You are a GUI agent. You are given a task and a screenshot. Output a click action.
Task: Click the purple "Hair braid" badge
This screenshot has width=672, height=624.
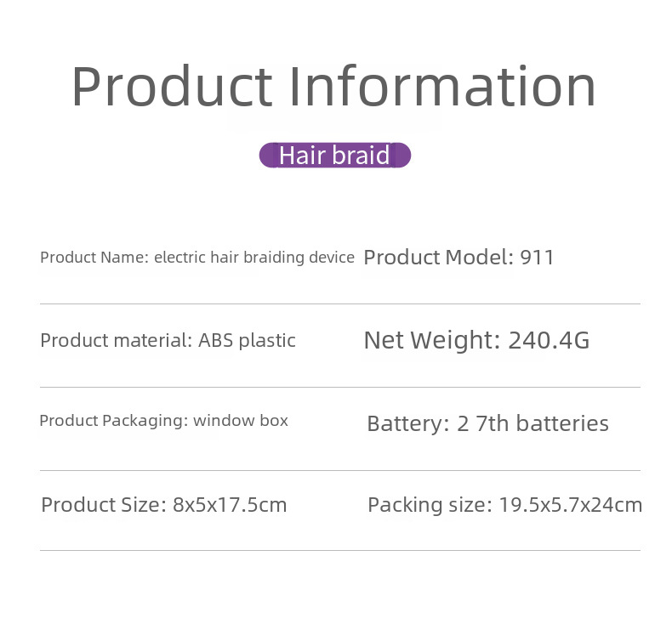[334, 156]
